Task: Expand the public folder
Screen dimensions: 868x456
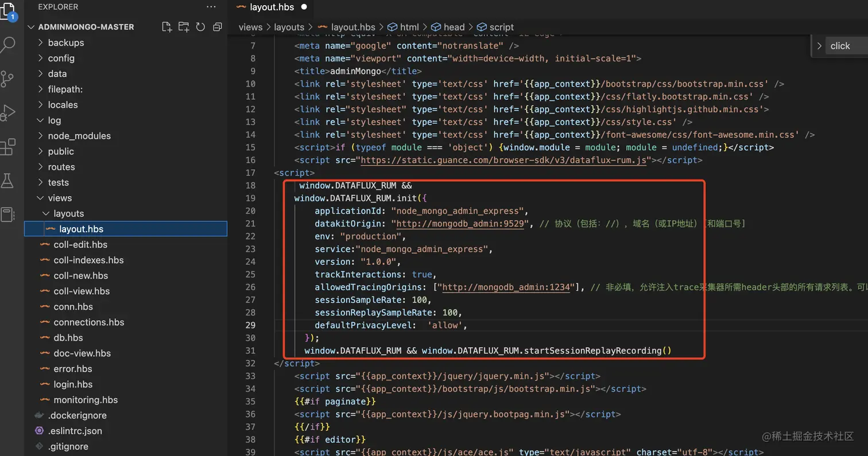Action: [126, 151]
